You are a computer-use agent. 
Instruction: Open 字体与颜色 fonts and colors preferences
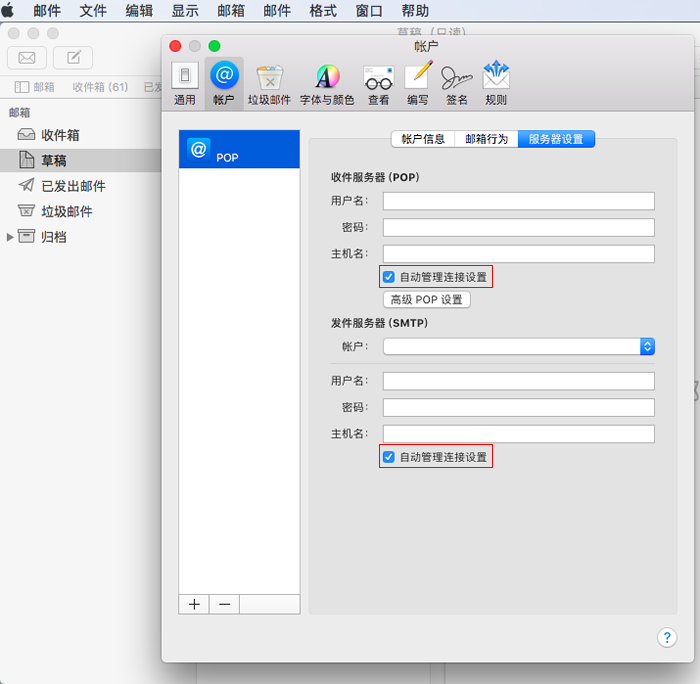[x=327, y=83]
